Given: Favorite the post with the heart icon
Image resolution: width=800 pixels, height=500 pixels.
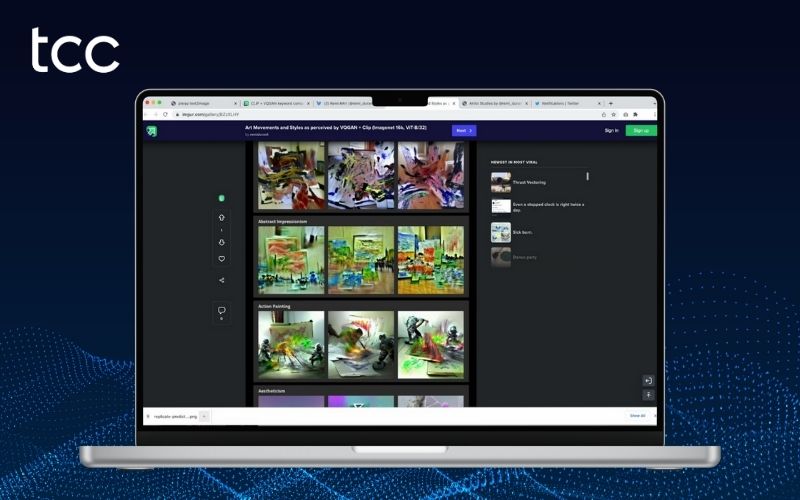Looking at the screenshot, I should (221, 259).
